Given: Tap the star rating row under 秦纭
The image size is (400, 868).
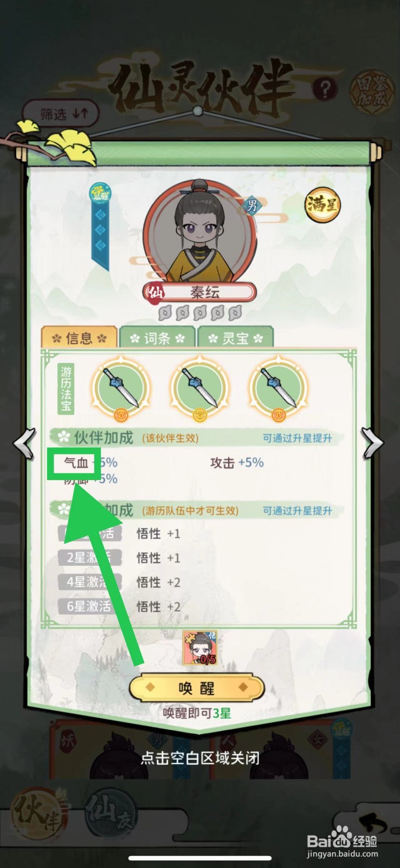Looking at the screenshot, I should click(200, 313).
